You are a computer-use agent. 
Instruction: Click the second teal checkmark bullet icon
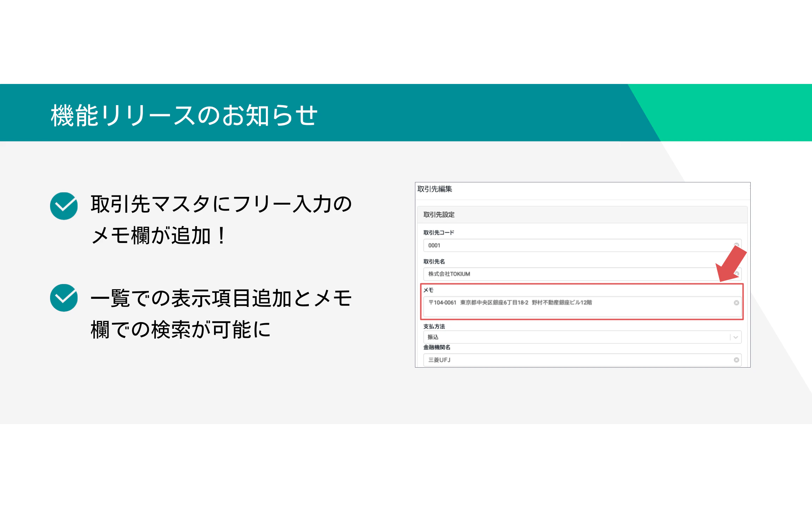tap(64, 298)
